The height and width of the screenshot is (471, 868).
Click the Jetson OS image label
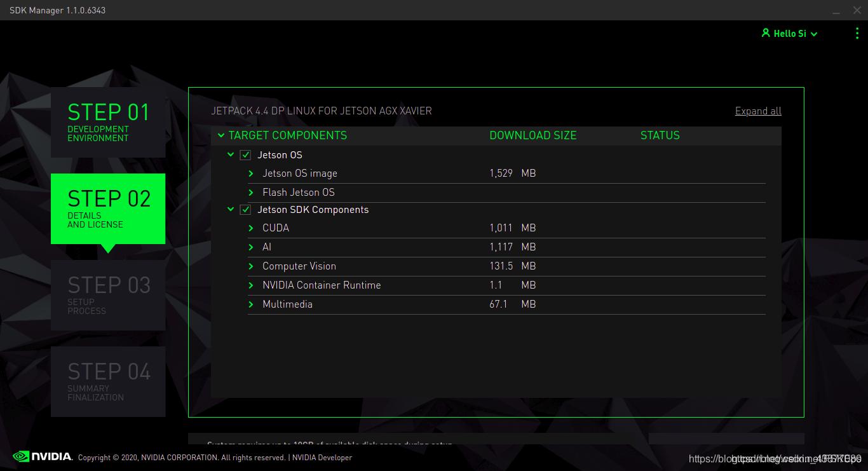(300, 174)
